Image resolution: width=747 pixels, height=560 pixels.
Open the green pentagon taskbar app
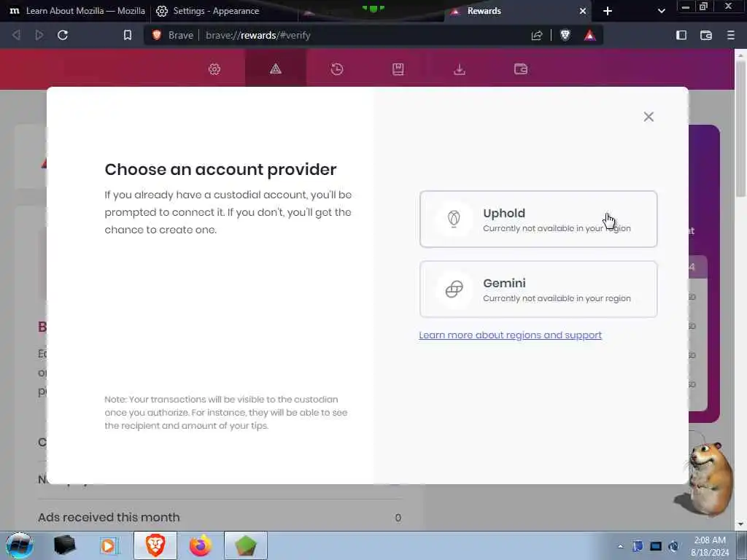point(246,545)
